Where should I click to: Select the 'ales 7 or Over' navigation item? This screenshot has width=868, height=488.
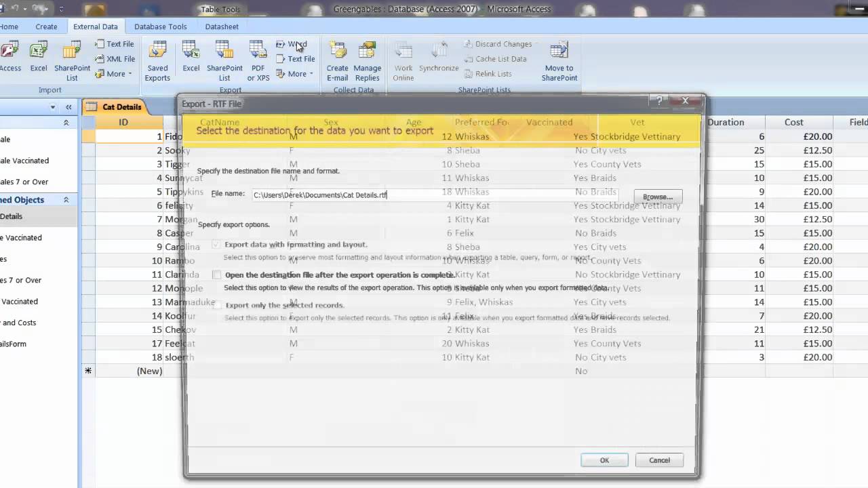click(24, 182)
